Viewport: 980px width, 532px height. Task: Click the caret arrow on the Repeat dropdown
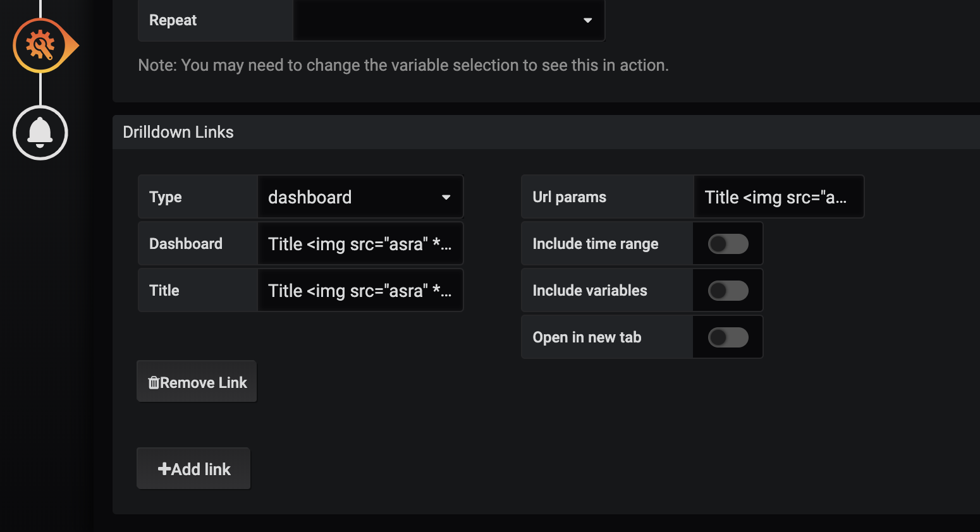(x=587, y=20)
